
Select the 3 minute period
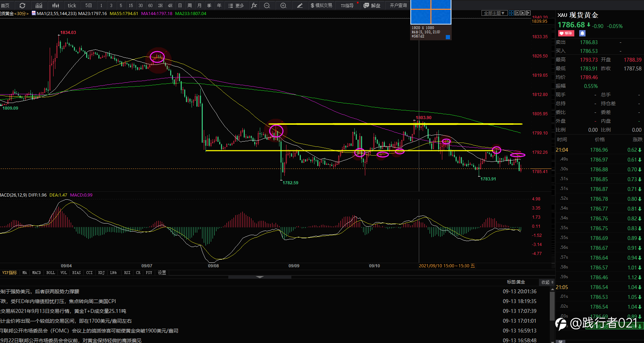click(x=111, y=6)
